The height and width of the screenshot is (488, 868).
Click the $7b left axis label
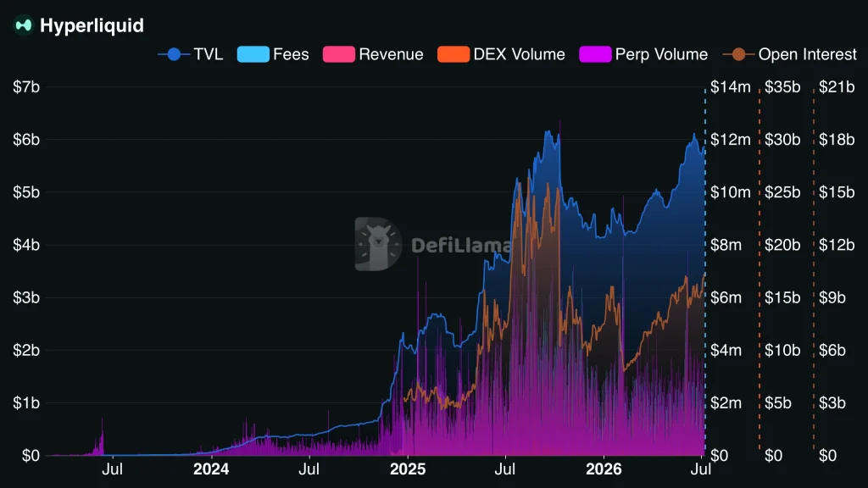point(26,87)
